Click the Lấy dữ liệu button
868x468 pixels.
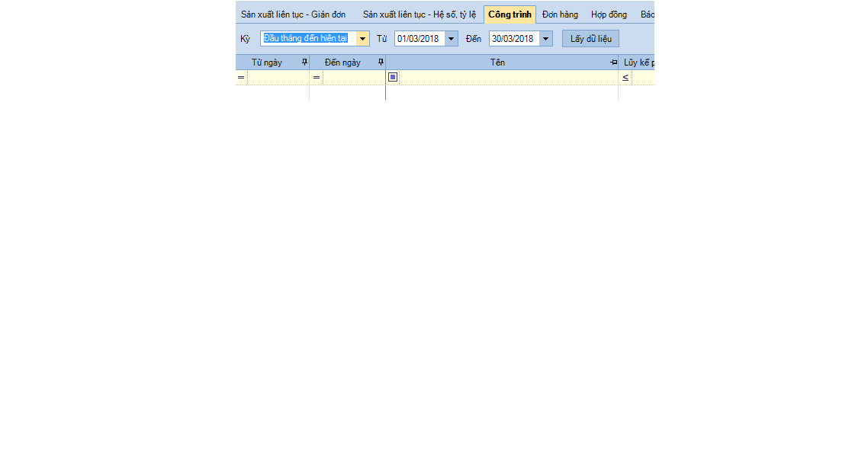(x=590, y=39)
